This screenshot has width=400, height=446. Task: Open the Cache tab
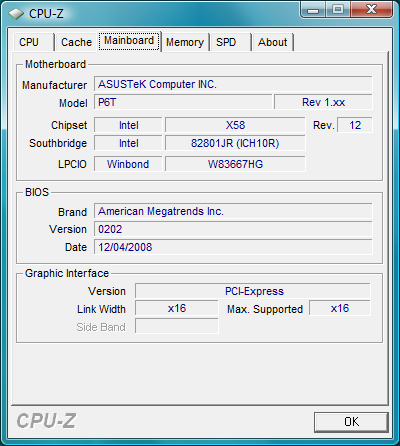click(76, 42)
